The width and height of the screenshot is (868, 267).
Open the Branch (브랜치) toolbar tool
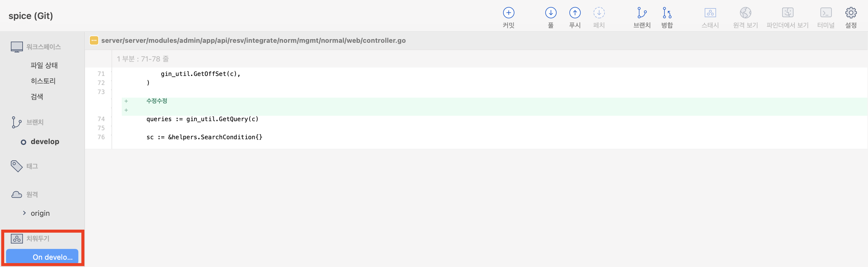click(642, 13)
